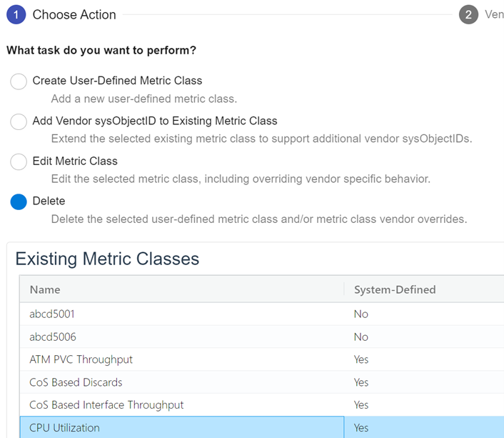Click the 'No' cell for abcd5001
Image resolution: width=504 pixels, height=438 pixels.
(x=361, y=314)
